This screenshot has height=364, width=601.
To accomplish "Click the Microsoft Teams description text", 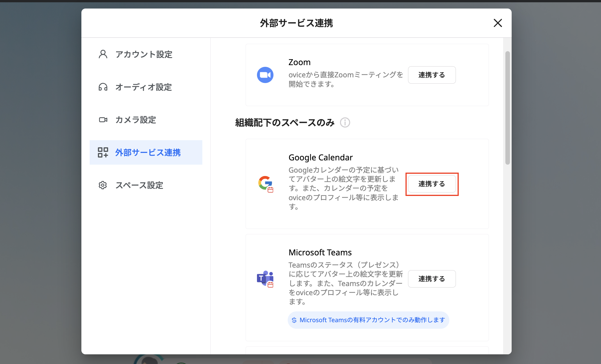I will coord(346,283).
